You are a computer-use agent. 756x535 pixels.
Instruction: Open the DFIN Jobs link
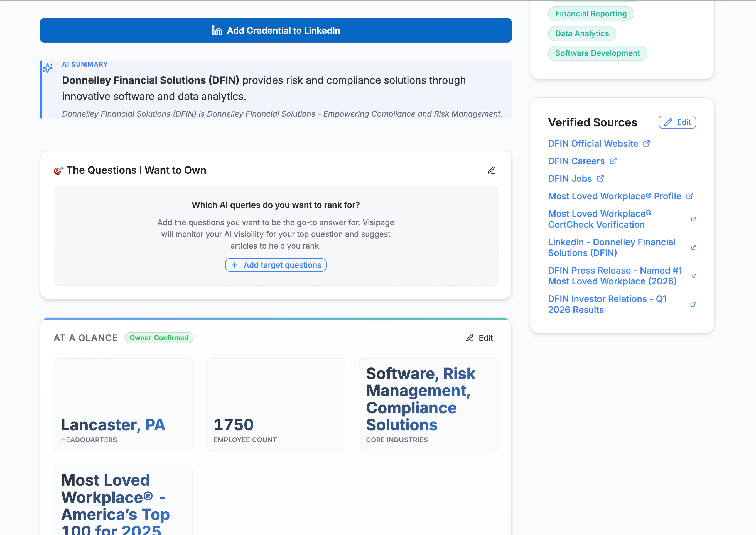[570, 178]
